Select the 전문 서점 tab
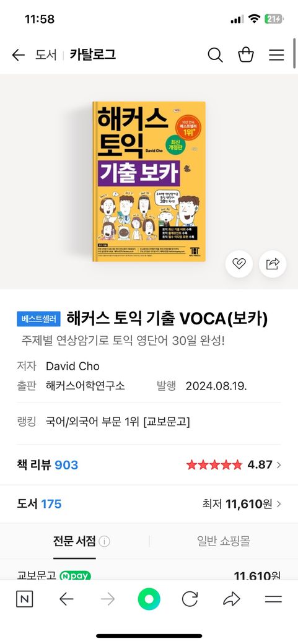Viewport: 298px width, 644px height. pyautogui.click(x=74, y=541)
